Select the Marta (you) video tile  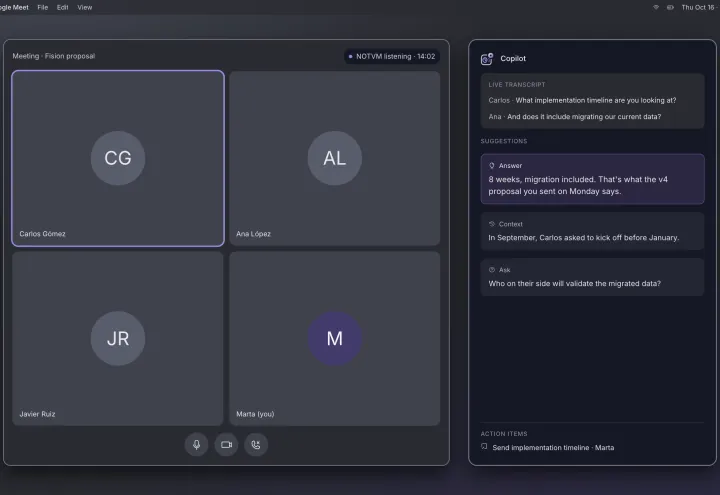point(335,338)
